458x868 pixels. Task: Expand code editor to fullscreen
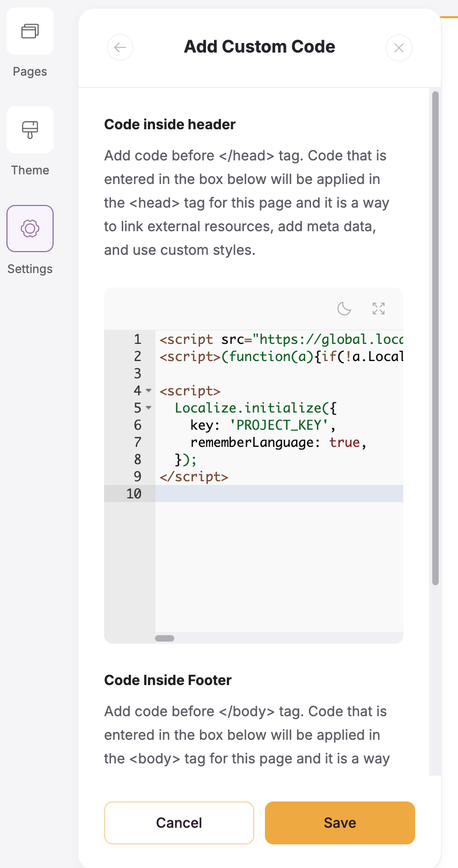[379, 308]
